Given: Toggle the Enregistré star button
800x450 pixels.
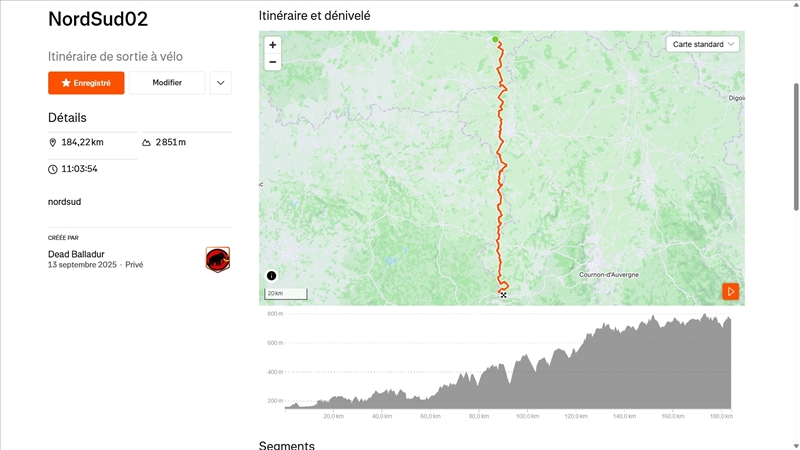Looking at the screenshot, I should coord(86,83).
